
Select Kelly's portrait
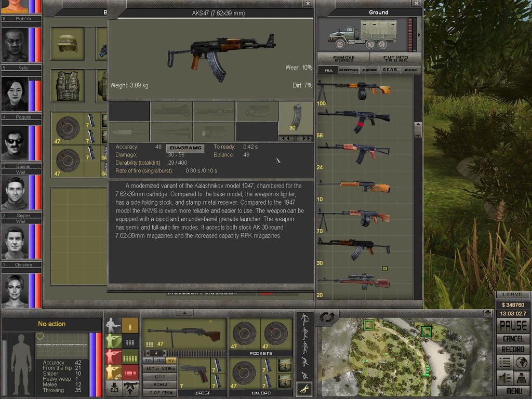15,94
